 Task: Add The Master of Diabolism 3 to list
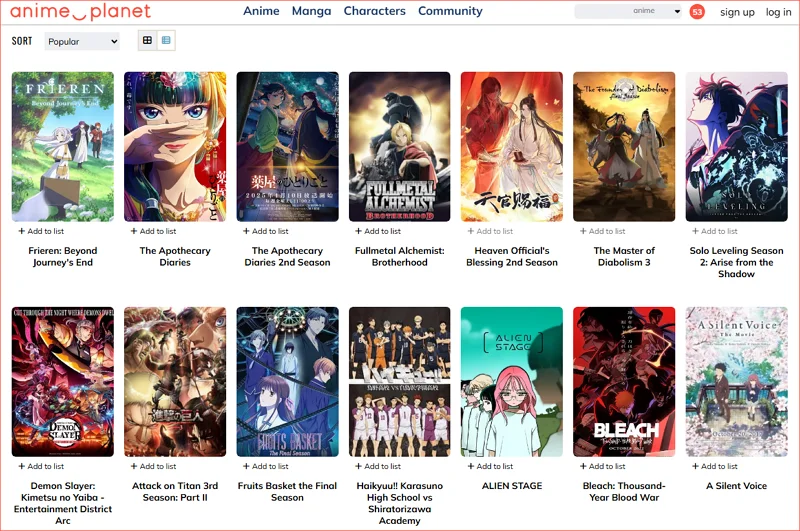click(x=603, y=231)
